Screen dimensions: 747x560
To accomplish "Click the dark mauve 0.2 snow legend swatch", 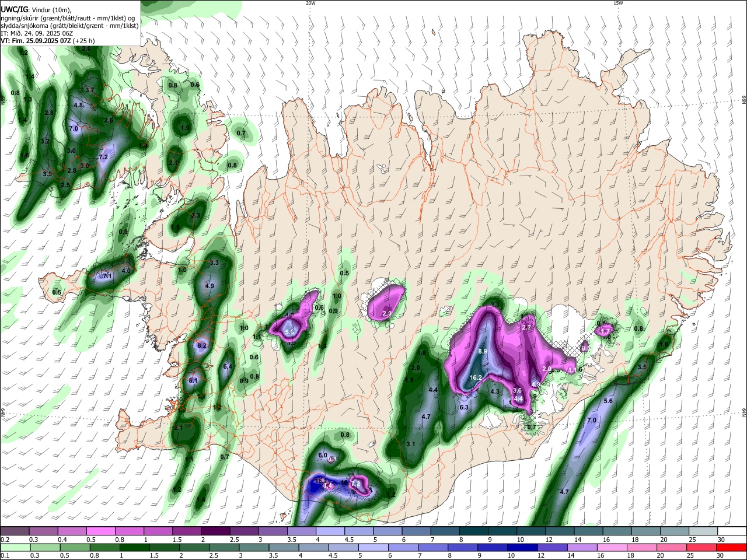I will tap(15, 531).
